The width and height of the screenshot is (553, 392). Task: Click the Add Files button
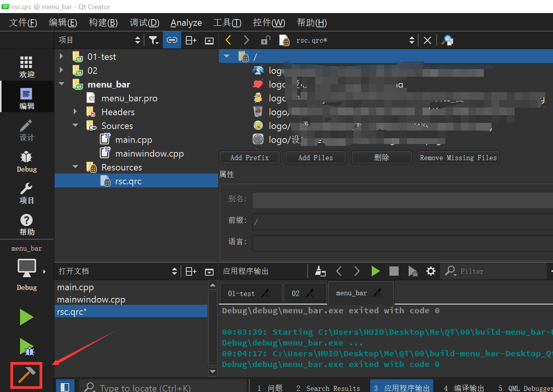pyautogui.click(x=316, y=157)
